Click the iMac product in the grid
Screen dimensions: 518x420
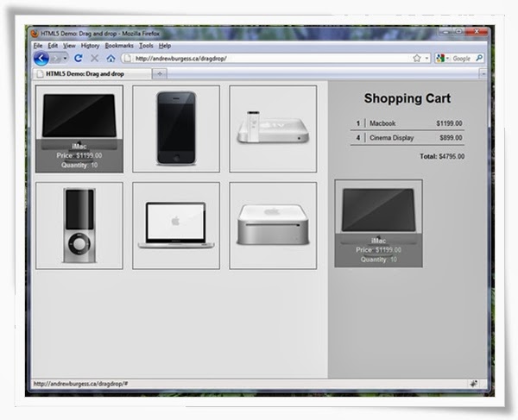[x=79, y=129]
